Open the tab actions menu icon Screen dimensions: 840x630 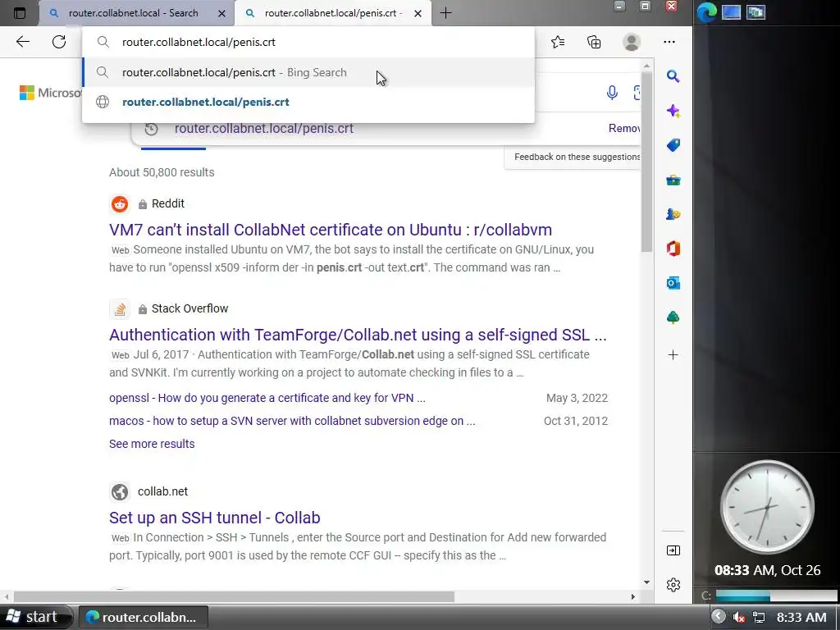(x=20, y=13)
